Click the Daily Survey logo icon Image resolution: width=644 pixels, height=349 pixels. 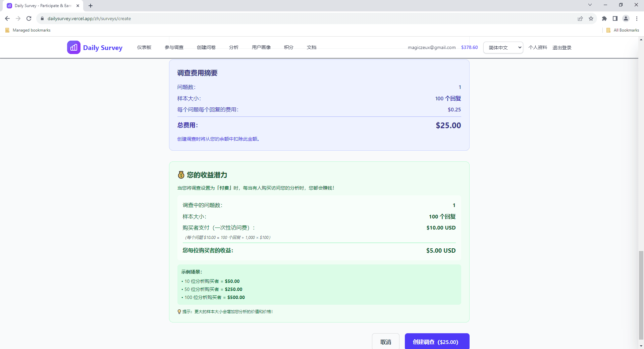click(x=73, y=47)
